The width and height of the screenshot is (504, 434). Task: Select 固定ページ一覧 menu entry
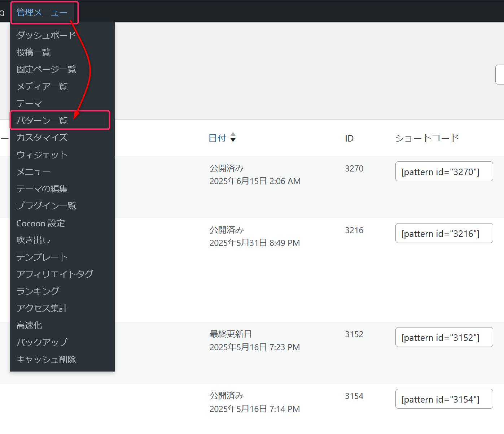[x=46, y=69]
